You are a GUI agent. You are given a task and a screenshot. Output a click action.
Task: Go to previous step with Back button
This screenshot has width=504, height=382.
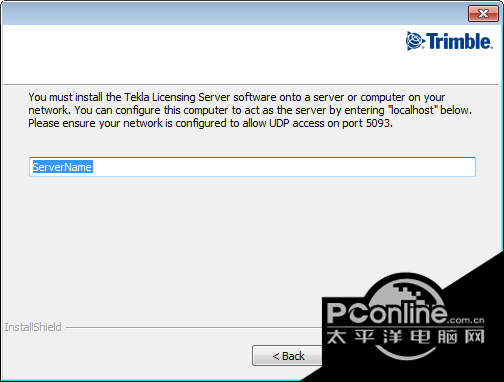pos(288,356)
